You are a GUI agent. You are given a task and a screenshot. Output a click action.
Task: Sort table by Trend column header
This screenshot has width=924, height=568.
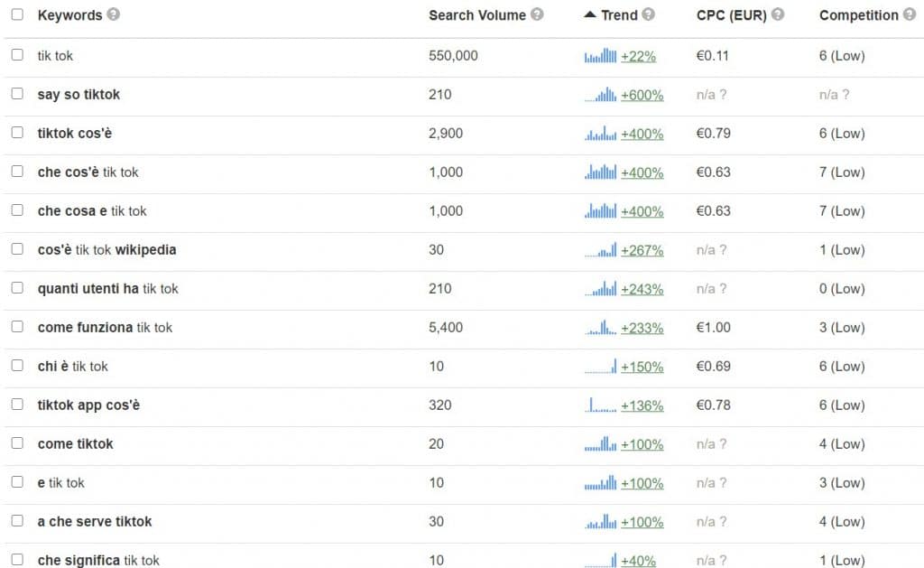pos(618,14)
